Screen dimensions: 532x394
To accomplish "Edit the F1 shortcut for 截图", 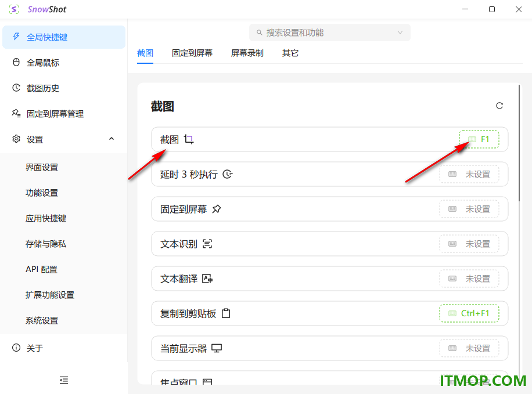I will point(479,139).
